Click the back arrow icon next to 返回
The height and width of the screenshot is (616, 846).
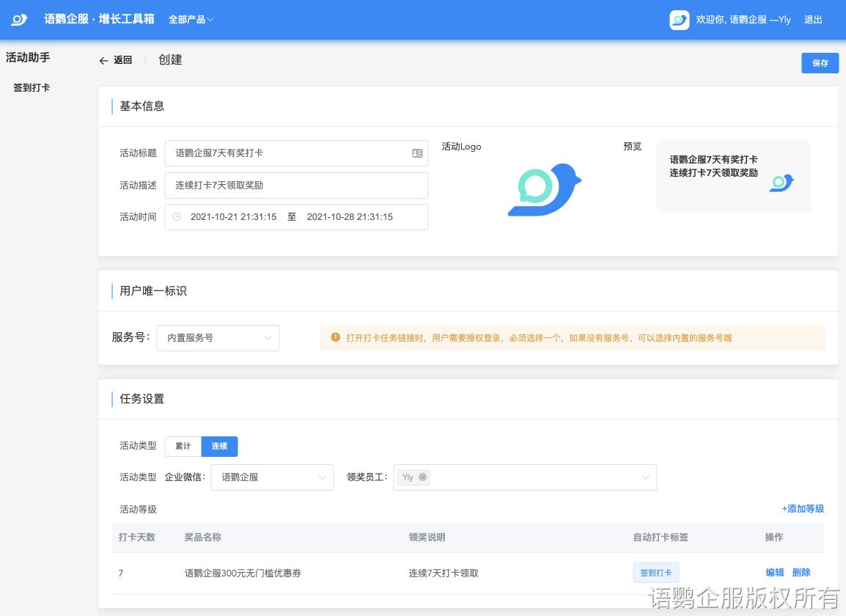103,61
